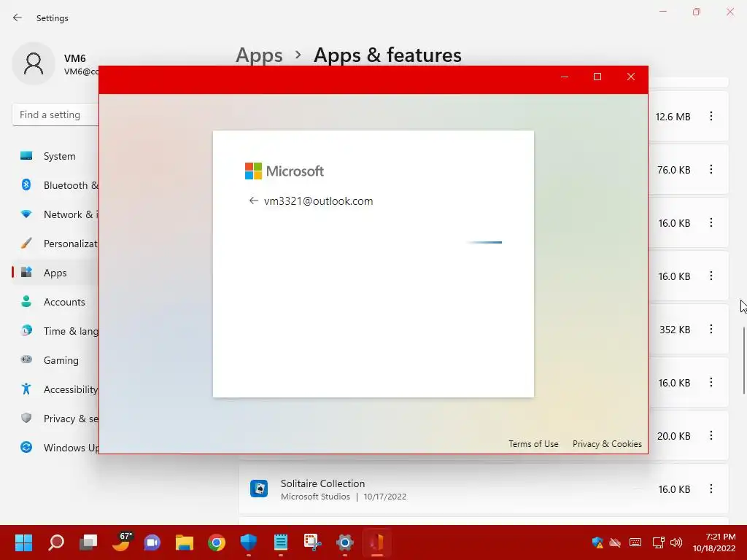
Task: Open more options for 352 KB app
Action: (x=711, y=329)
